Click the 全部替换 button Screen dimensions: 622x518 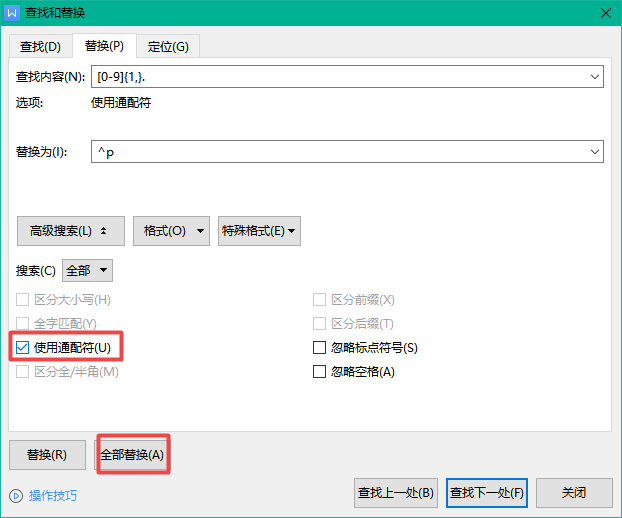click(132, 455)
